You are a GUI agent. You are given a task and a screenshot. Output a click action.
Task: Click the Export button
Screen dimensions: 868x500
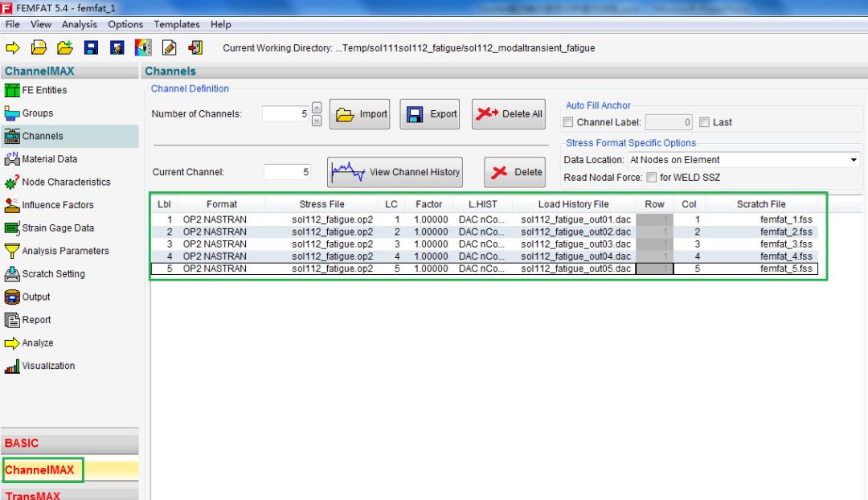pyautogui.click(x=429, y=114)
